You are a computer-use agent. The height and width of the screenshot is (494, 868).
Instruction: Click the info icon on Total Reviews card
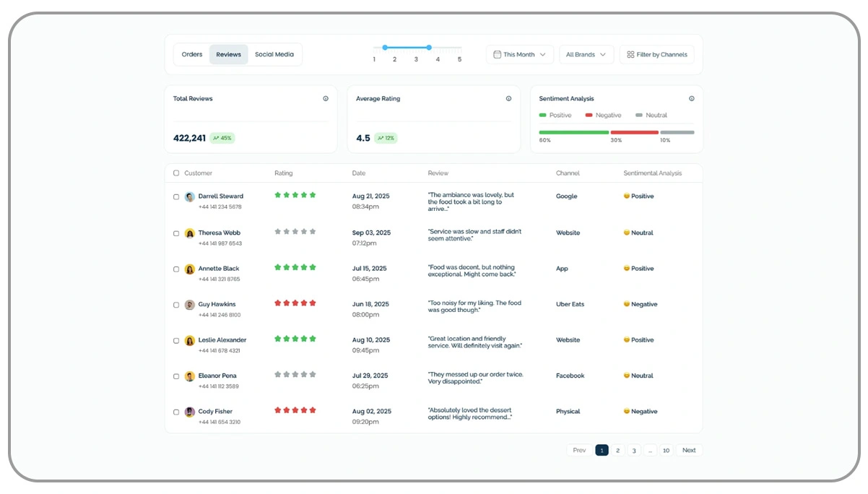click(326, 98)
